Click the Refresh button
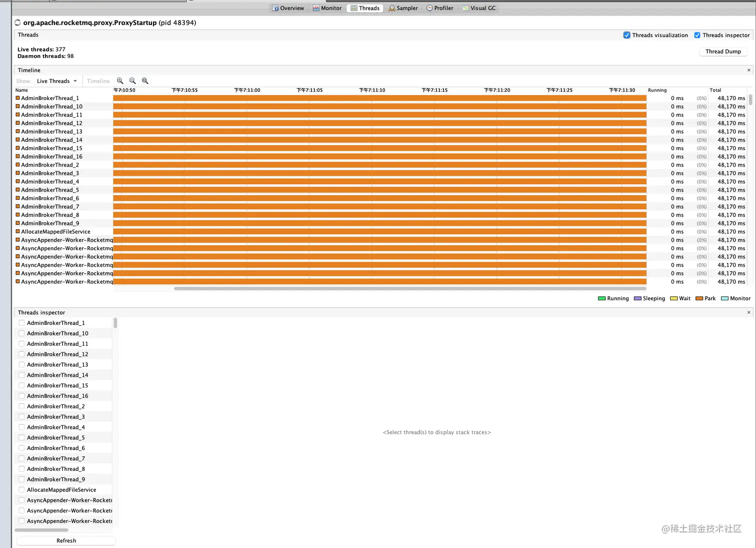The image size is (756, 548). pyautogui.click(x=66, y=540)
